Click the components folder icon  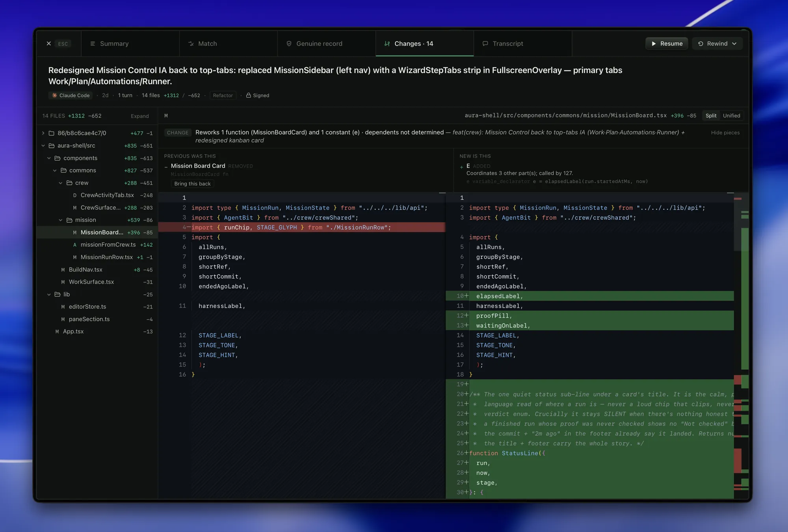tap(58, 158)
